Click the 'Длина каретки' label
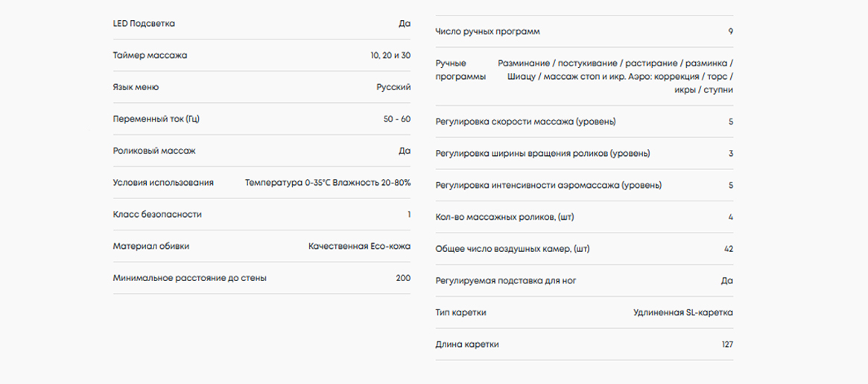 466,344
